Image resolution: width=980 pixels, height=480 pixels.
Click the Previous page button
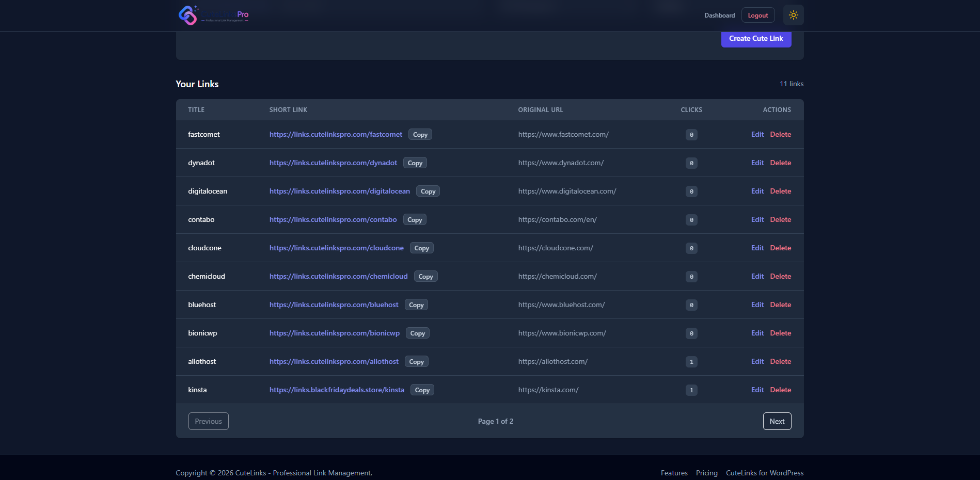point(209,421)
